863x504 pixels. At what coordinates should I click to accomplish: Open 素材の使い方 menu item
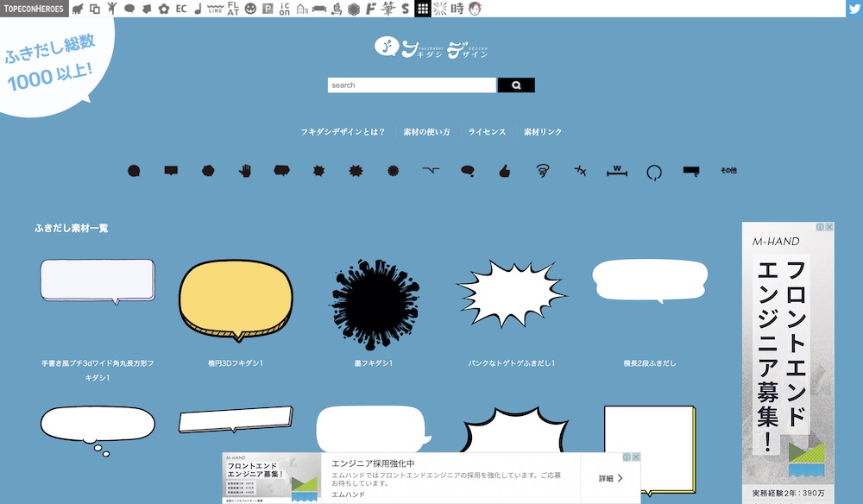[426, 132]
